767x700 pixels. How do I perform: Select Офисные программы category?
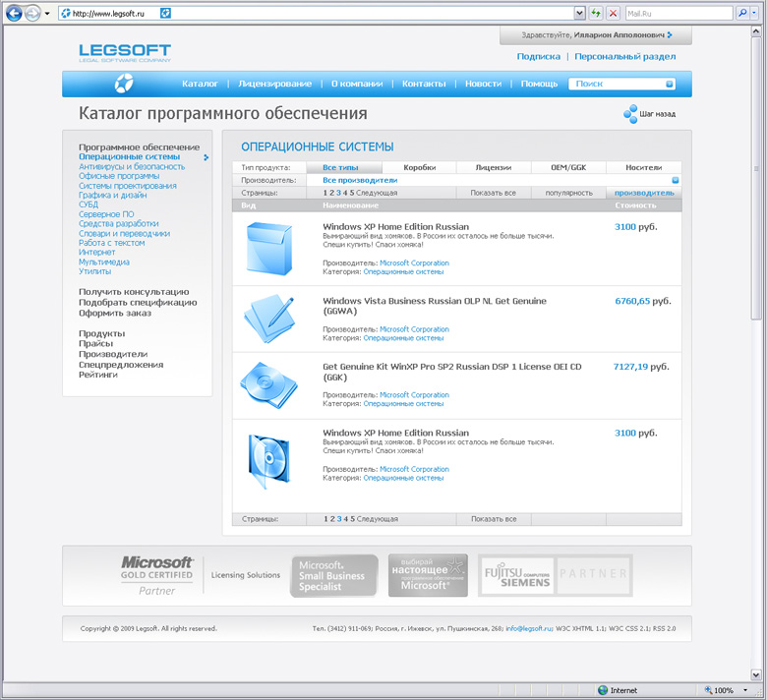(x=119, y=176)
